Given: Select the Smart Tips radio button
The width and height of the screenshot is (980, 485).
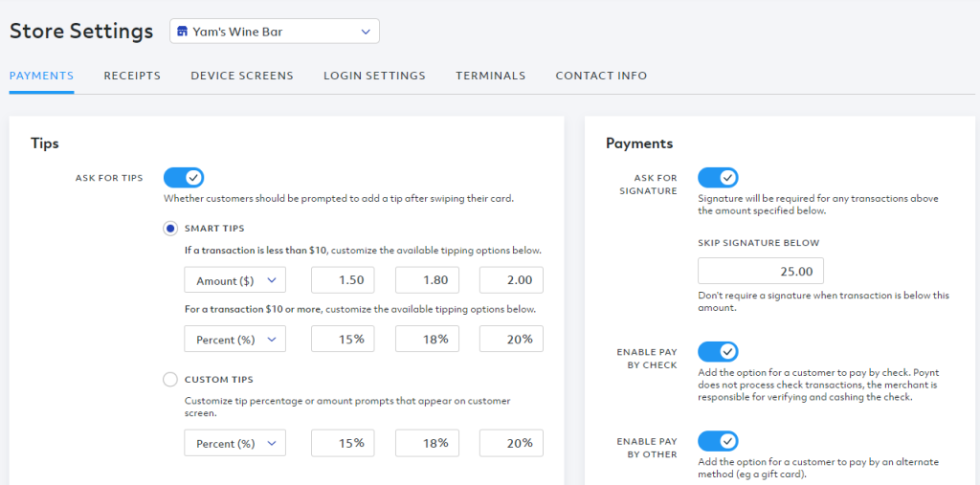Looking at the screenshot, I should point(170,228).
